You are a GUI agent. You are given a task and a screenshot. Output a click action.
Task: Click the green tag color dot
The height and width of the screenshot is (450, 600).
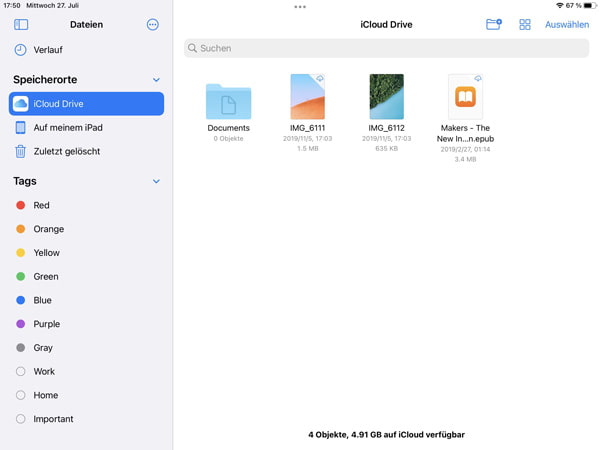(x=21, y=276)
